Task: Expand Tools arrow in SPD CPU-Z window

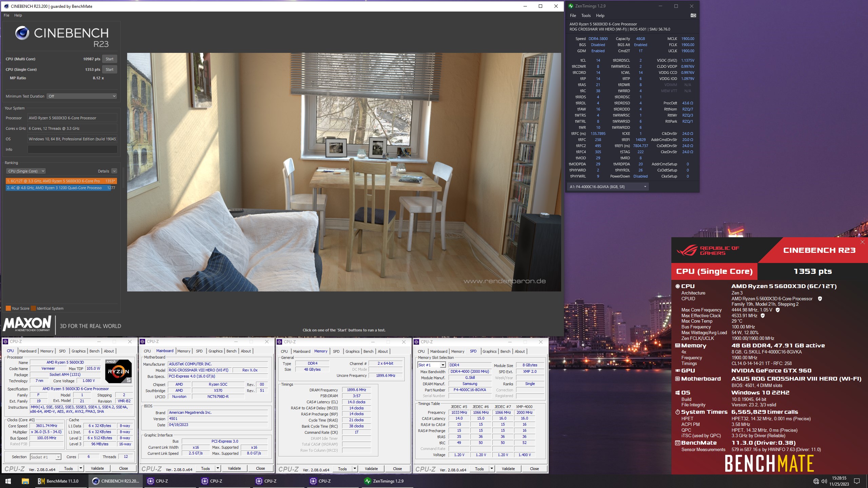Action: point(492,469)
